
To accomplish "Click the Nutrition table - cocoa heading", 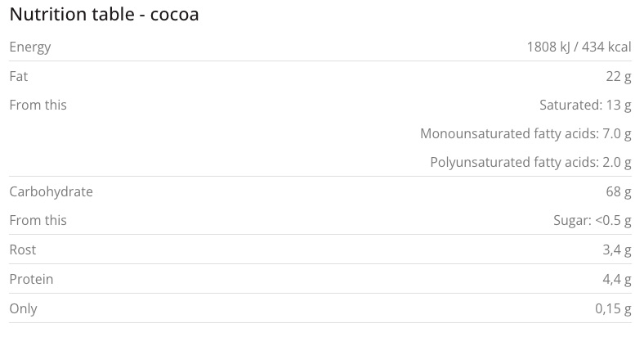I will pyautogui.click(x=105, y=15).
